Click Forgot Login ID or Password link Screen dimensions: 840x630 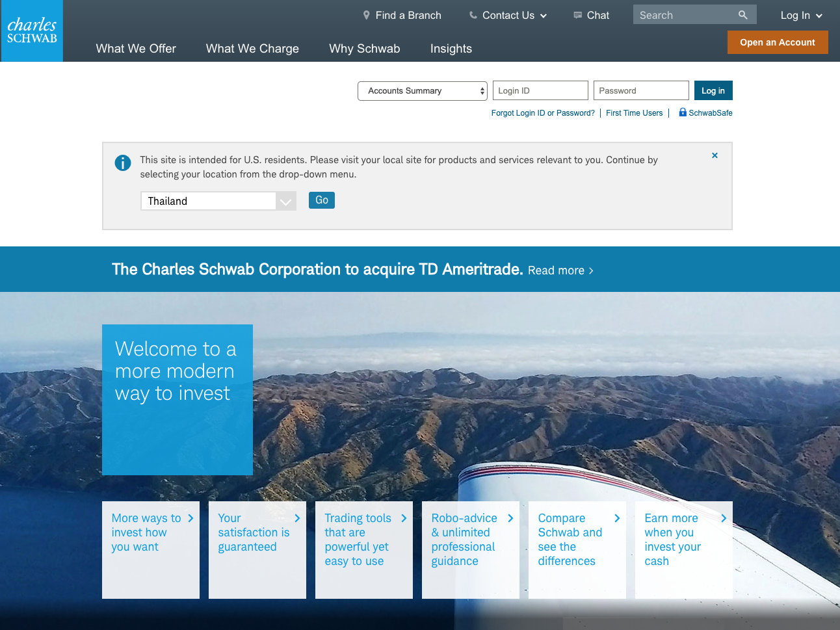click(x=543, y=113)
